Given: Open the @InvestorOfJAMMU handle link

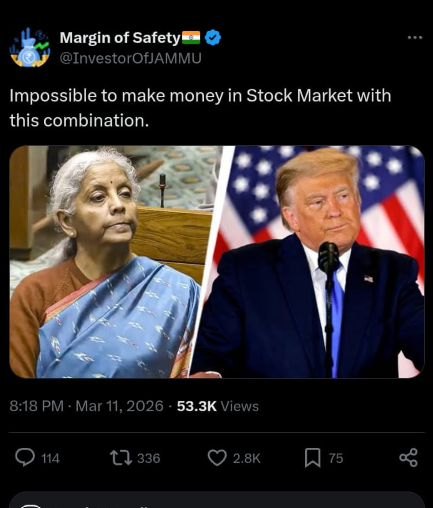Looking at the screenshot, I should (x=130, y=58).
